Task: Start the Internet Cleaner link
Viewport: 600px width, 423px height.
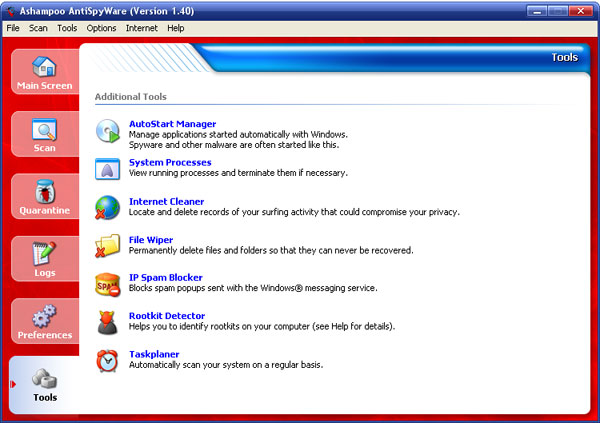Action: pos(166,201)
